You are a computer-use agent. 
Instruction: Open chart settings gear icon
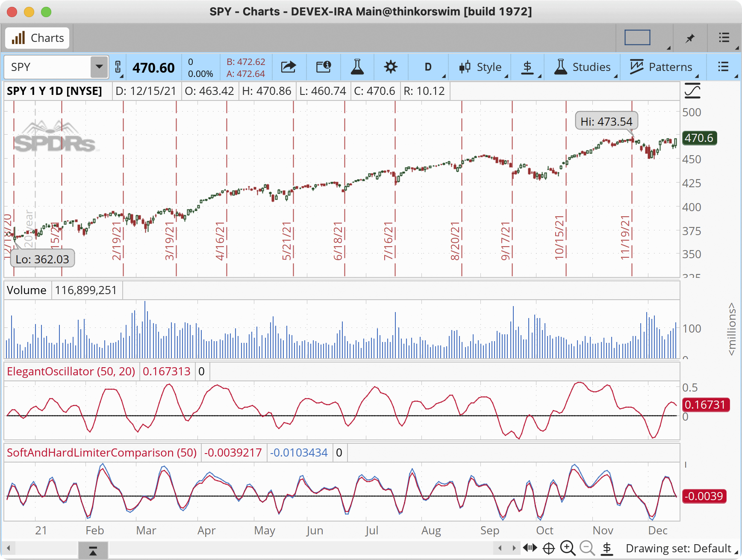390,67
